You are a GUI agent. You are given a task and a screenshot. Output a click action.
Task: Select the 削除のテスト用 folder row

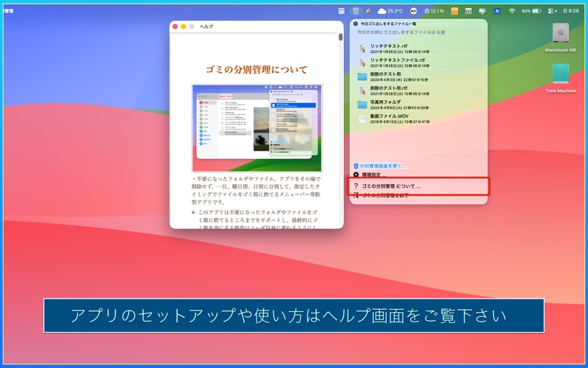point(418,77)
